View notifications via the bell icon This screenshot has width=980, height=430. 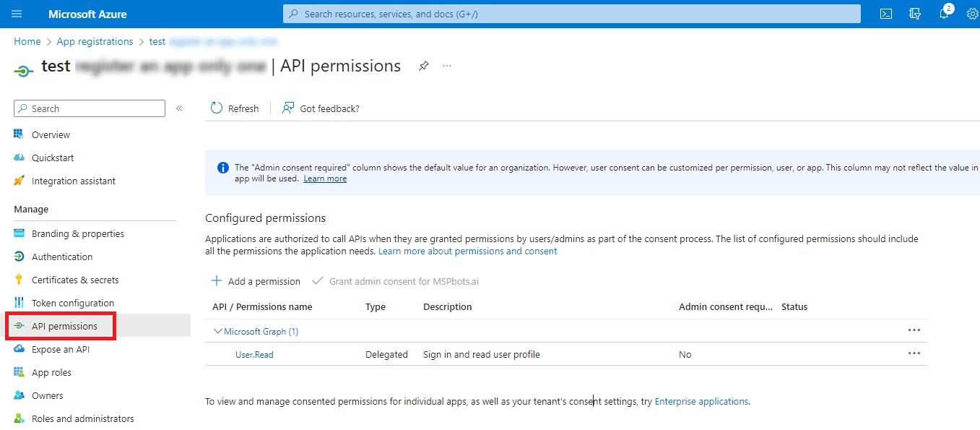tap(943, 13)
